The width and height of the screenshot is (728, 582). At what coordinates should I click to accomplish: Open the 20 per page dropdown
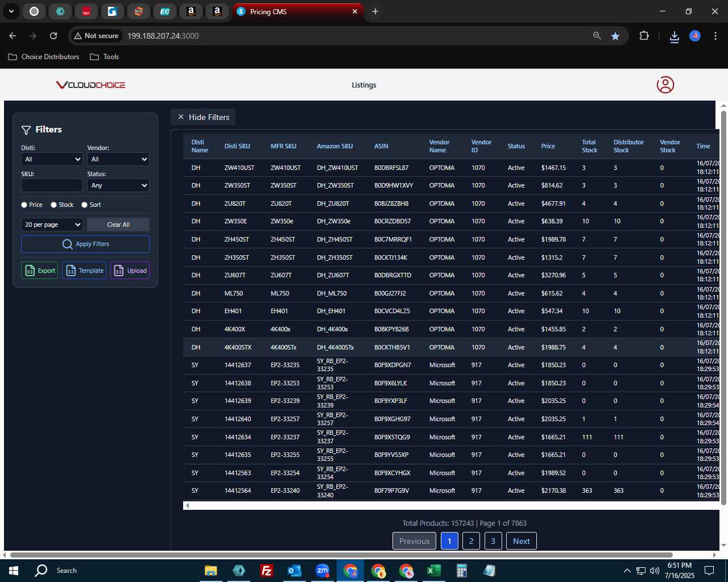coord(52,225)
